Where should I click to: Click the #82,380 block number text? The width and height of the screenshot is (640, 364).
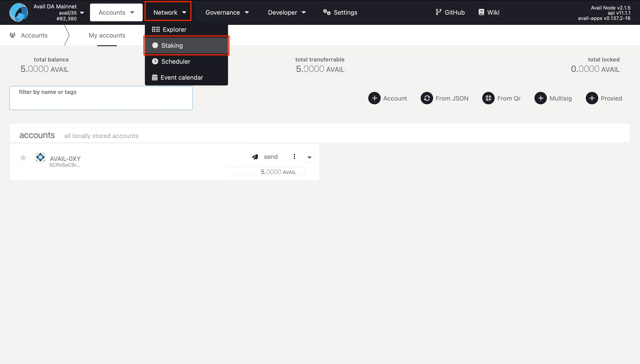[x=67, y=19]
